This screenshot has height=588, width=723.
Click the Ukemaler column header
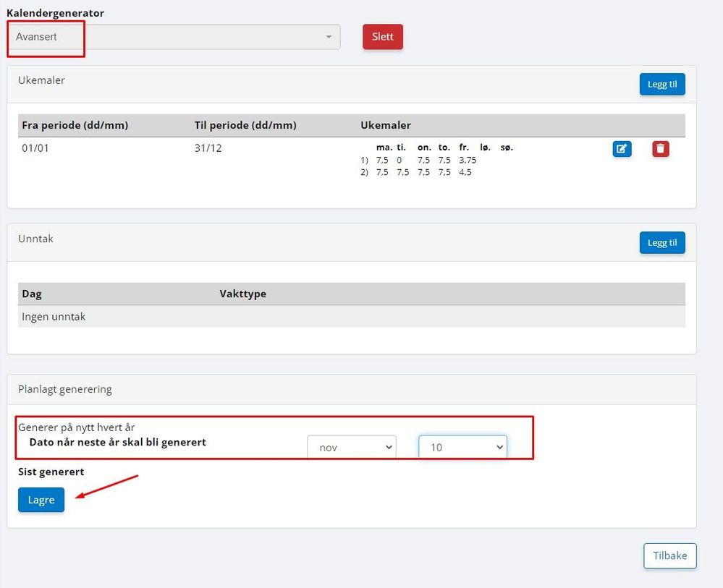tap(386, 125)
